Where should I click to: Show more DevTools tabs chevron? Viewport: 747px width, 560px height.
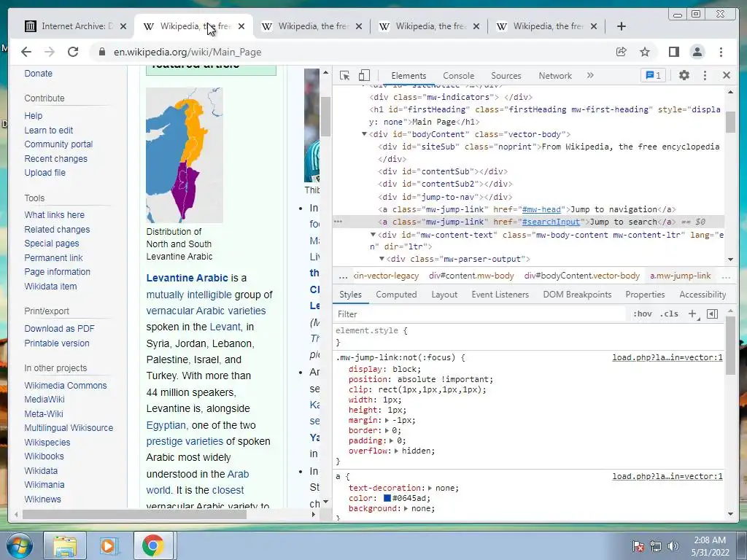coord(590,75)
